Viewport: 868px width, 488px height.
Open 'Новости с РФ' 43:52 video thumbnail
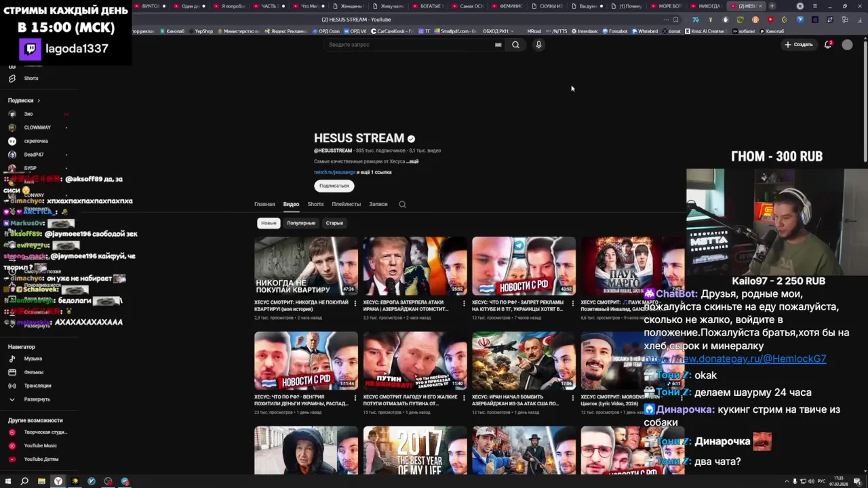click(524, 266)
